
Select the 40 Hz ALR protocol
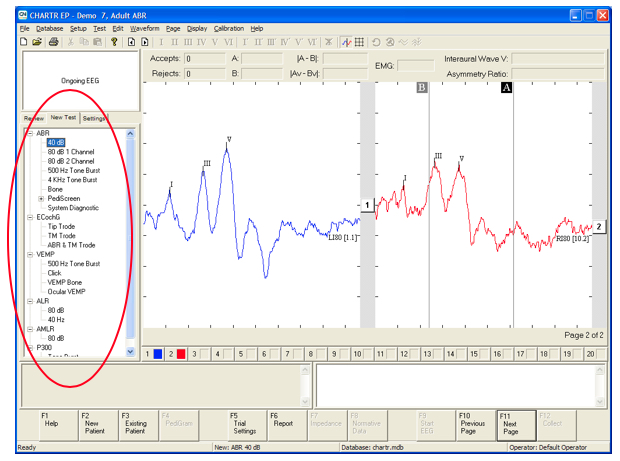pyautogui.click(x=56, y=320)
